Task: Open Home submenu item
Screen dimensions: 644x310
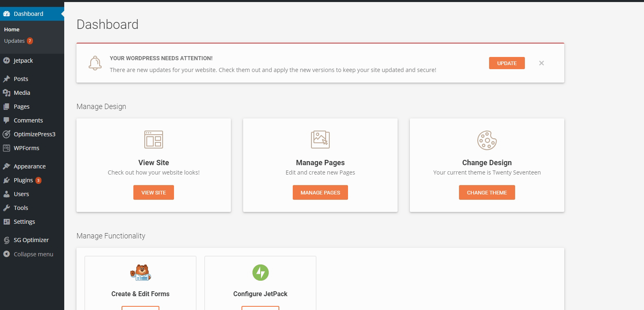Action: click(12, 29)
